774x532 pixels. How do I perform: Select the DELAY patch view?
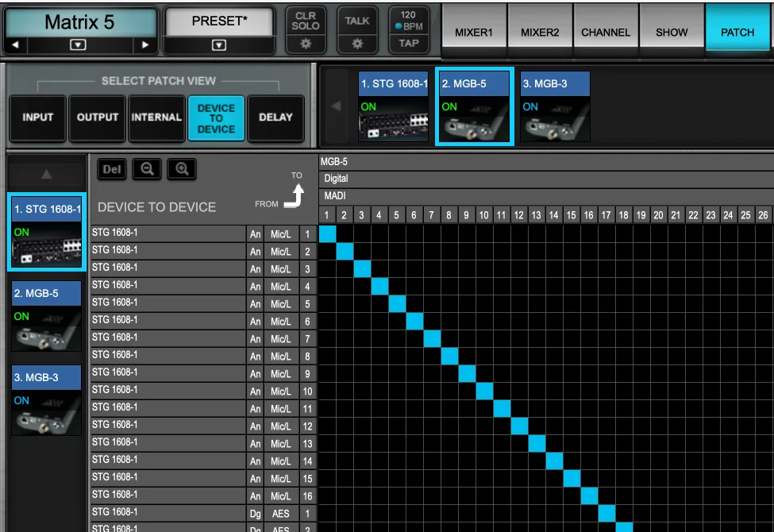point(275,118)
